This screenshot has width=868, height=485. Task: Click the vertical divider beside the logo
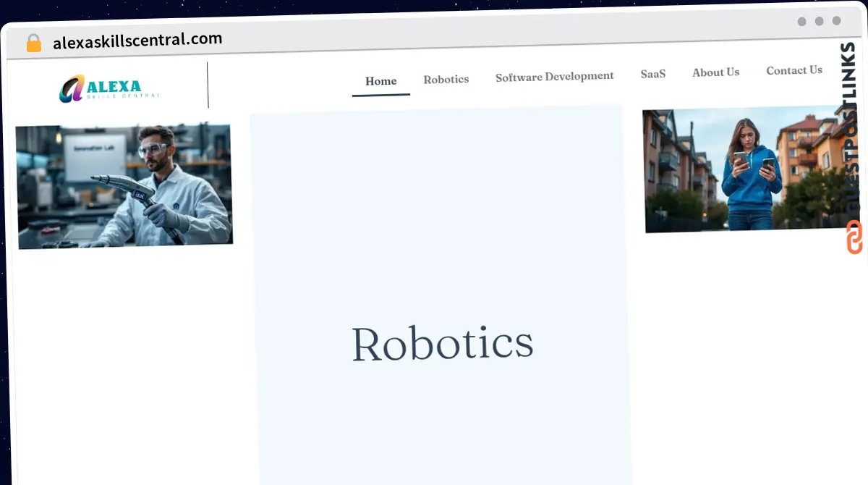(x=208, y=85)
